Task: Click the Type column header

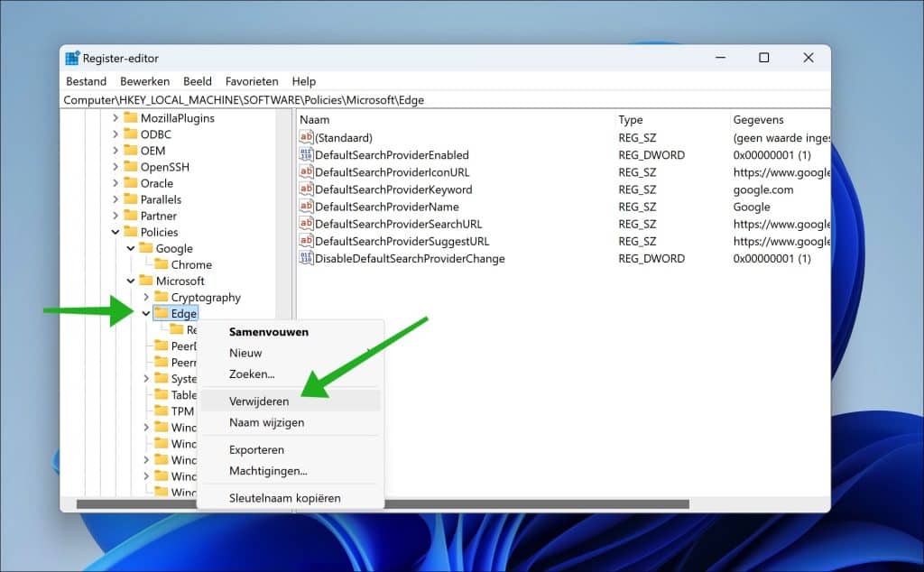Action: [x=672, y=120]
